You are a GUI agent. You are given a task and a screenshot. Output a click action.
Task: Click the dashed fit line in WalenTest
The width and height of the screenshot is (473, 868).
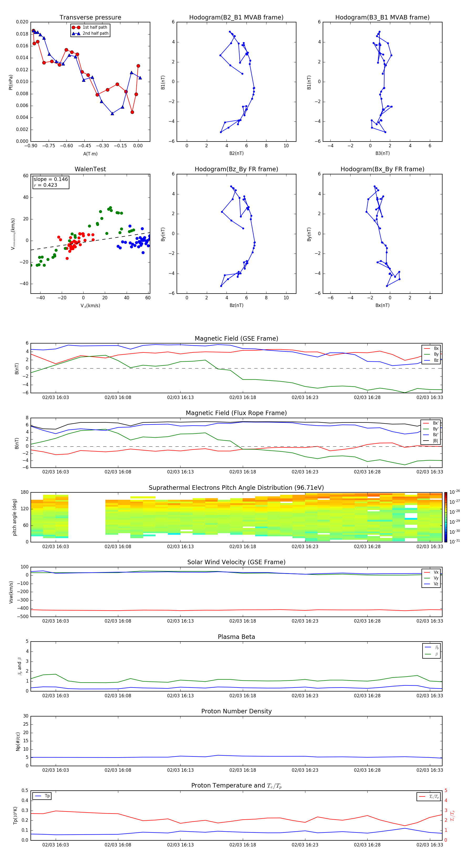(x=90, y=241)
